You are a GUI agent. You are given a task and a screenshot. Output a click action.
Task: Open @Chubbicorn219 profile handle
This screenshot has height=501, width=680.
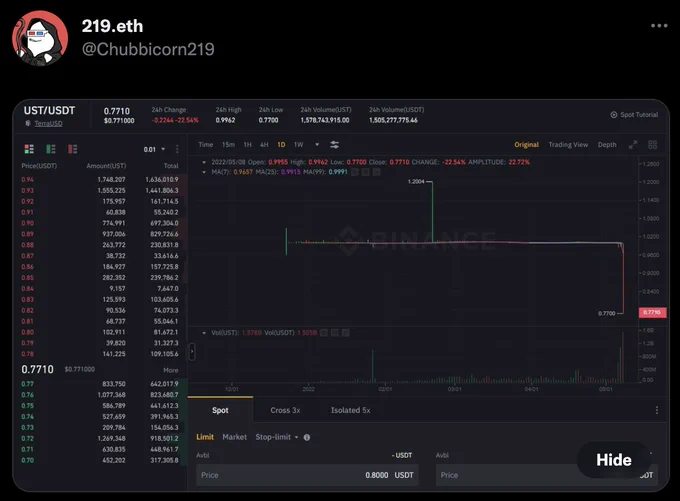[148, 49]
